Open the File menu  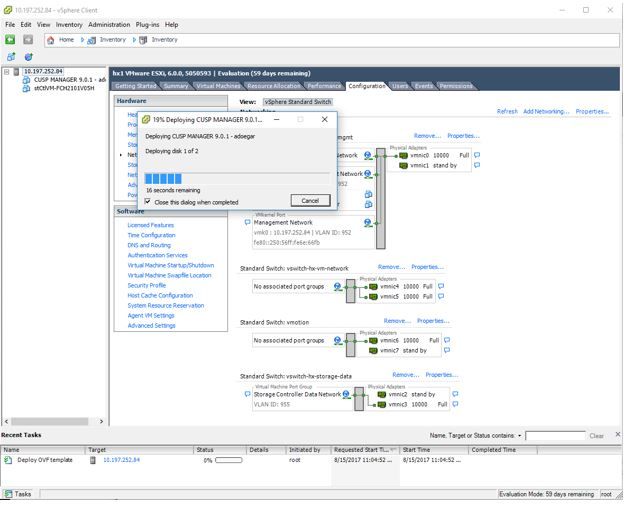(10, 25)
